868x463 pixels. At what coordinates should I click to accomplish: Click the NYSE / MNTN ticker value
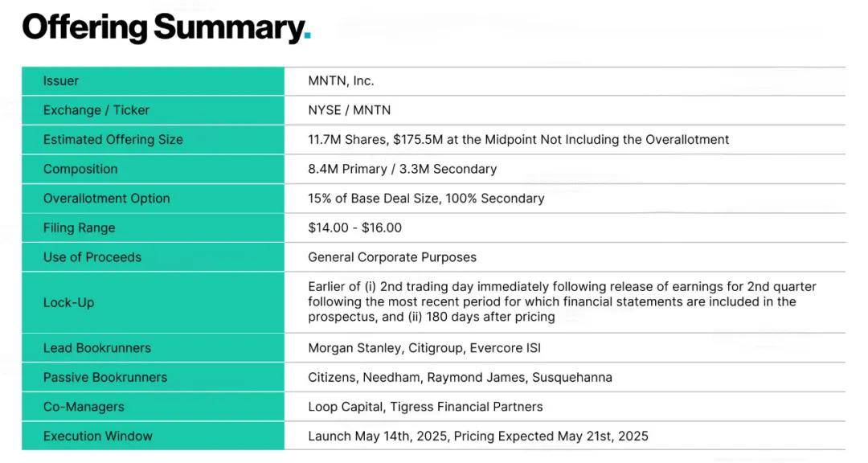pyautogui.click(x=350, y=110)
